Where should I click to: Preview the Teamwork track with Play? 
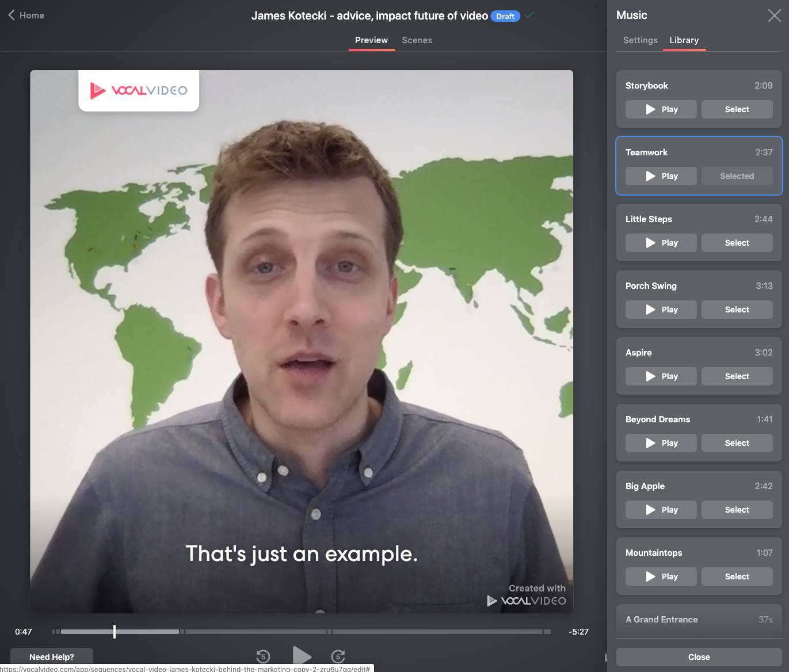click(661, 176)
